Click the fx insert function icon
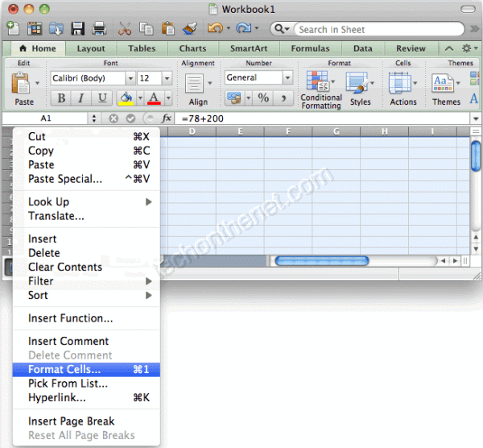483x448 pixels. click(x=167, y=118)
